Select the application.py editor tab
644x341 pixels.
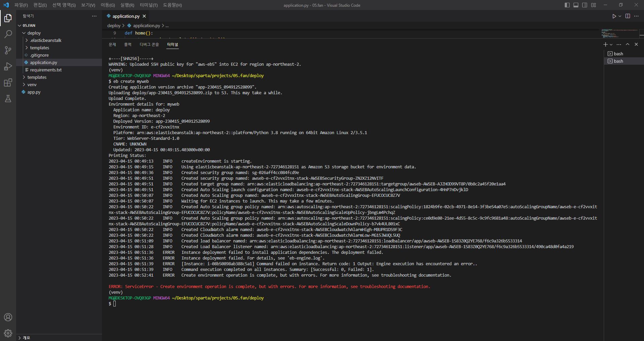tap(126, 16)
